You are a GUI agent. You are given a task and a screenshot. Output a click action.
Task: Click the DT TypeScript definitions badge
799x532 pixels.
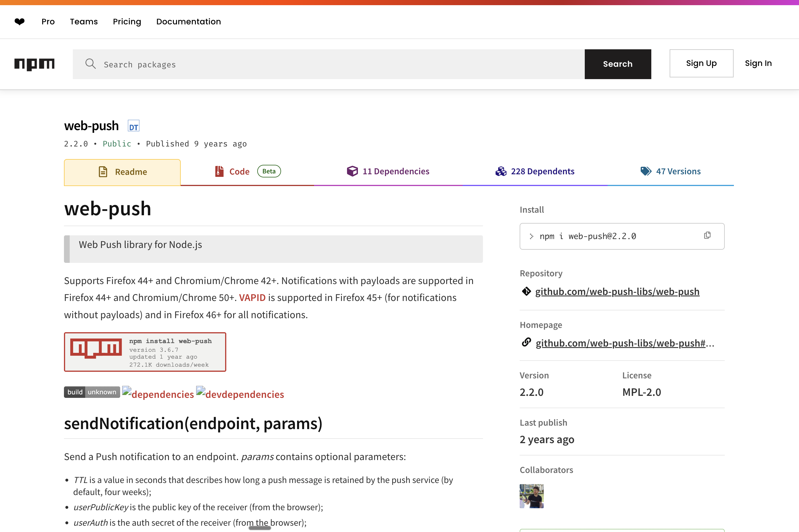pyautogui.click(x=133, y=126)
